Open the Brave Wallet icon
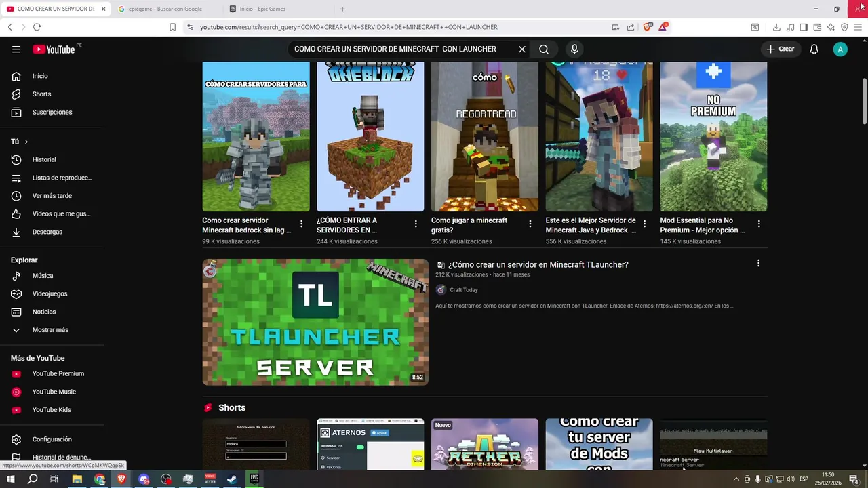The width and height of the screenshot is (868, 488). (817, 27)
